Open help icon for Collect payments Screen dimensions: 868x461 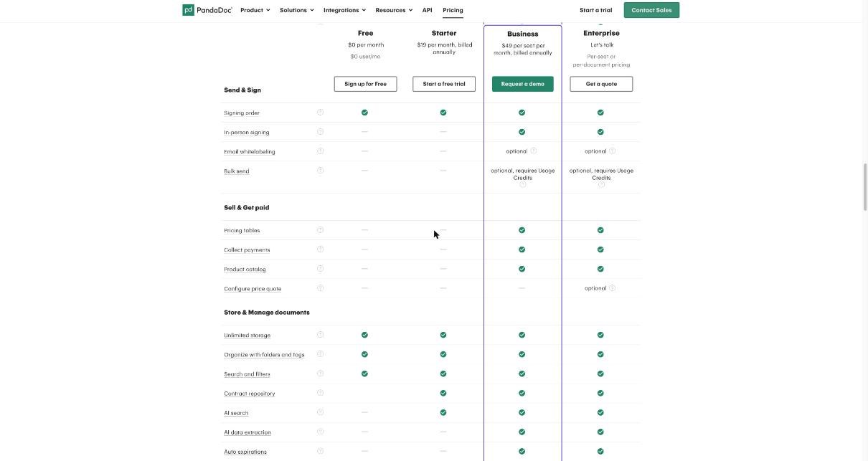click(320, 249)
